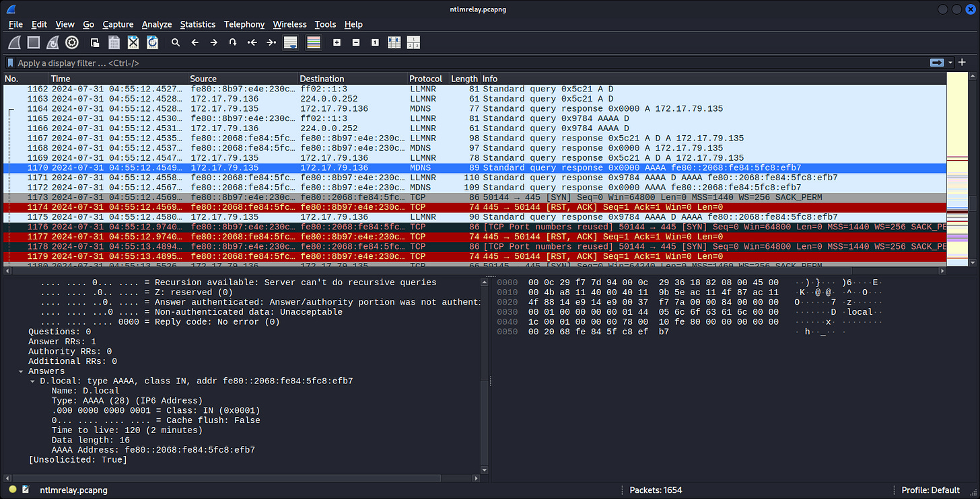Click the find packet magnifier icon
Screen dimensions: 980x499
[176, 42]
